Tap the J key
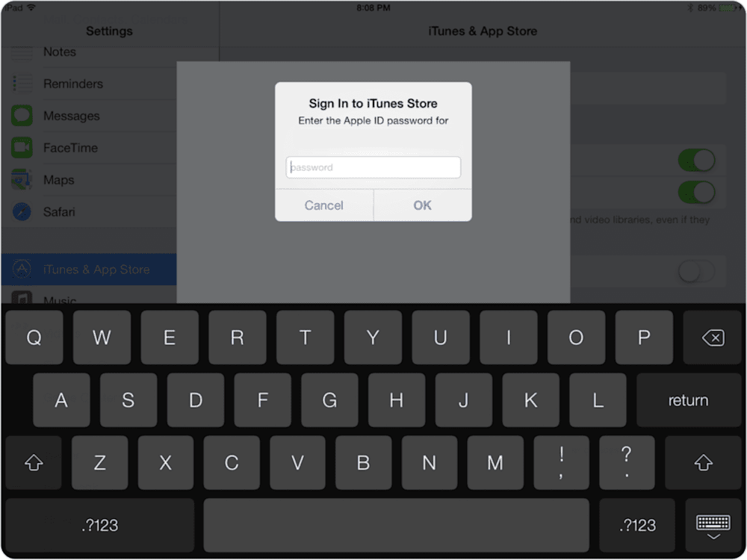Screen dimensions: 747x560 coord(464,400)
